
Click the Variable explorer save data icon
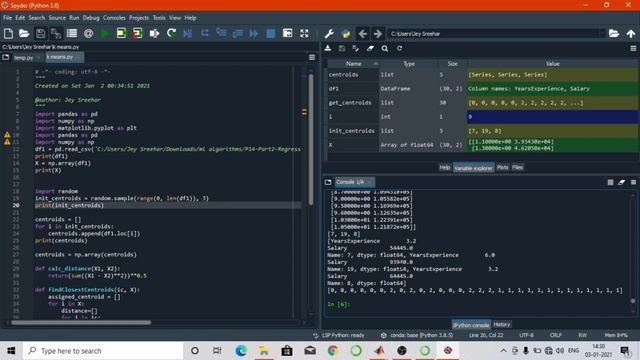[x=342, y=48]
